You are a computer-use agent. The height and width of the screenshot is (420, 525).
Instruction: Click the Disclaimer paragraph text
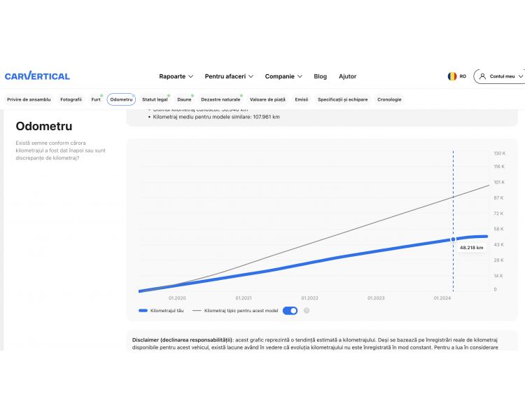click(315, 344)
